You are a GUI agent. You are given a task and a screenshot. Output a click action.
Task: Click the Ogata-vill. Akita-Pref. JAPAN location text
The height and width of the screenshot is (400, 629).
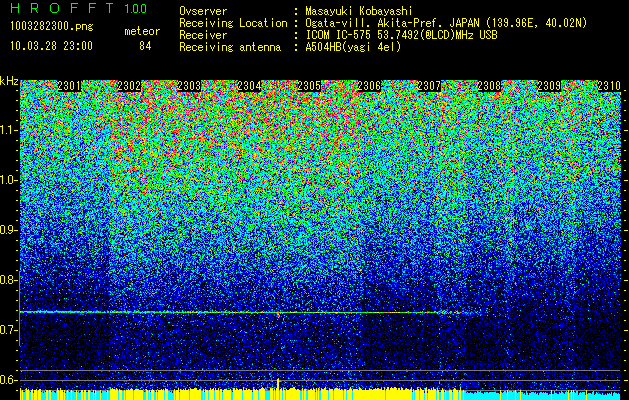(446, 23)
